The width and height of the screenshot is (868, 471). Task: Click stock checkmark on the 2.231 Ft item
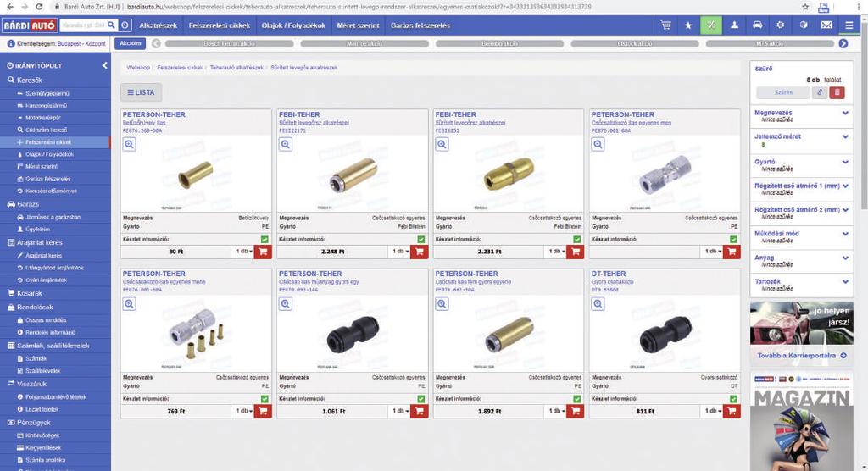577,240
